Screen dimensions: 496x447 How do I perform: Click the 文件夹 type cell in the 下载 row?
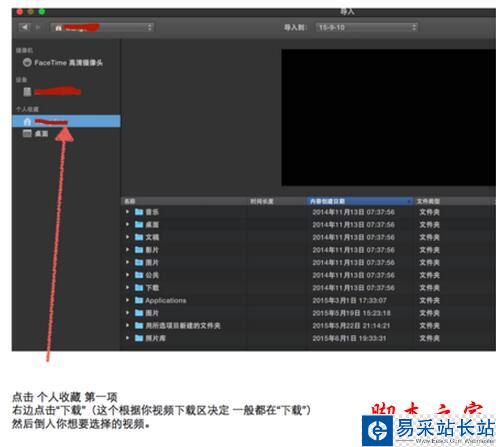[x=429, y=288]
